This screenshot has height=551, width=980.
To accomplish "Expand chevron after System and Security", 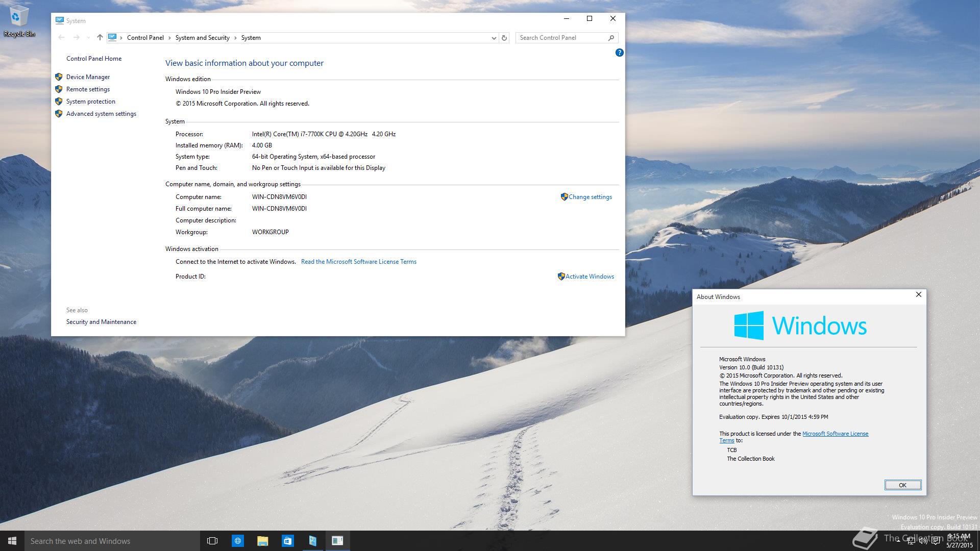I will coord(235,38).
